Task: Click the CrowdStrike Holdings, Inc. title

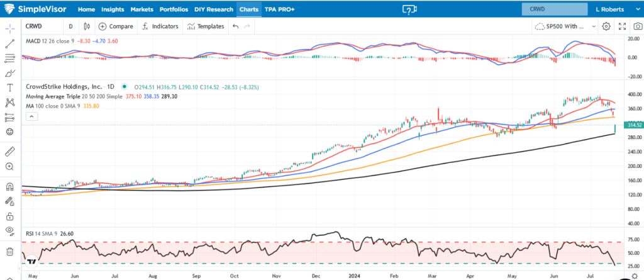Action: 64,87
